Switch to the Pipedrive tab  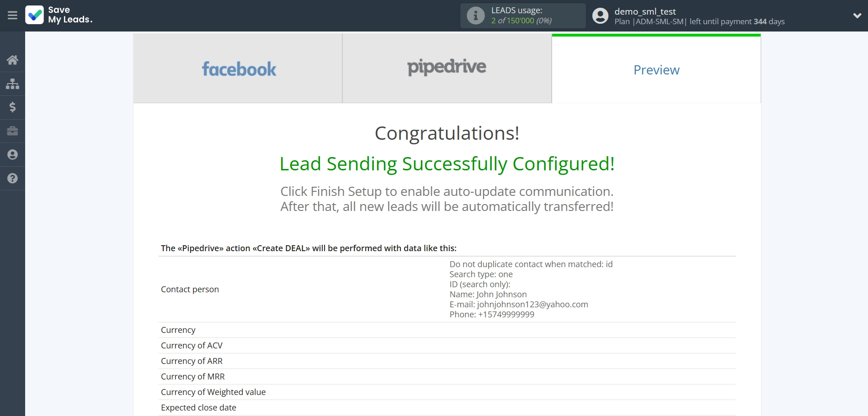[x=447, y=68]
